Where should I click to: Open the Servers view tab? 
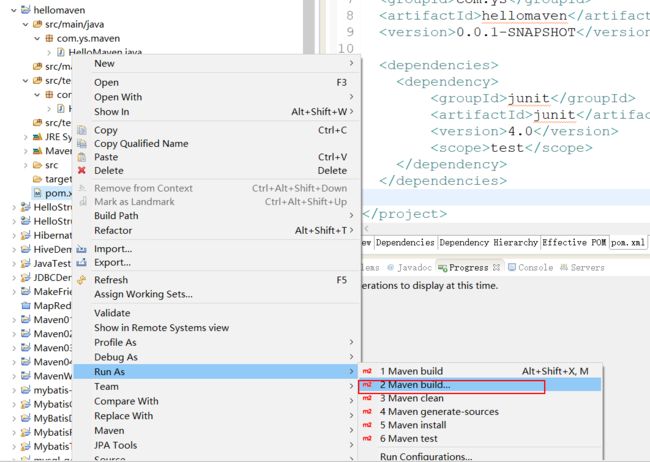tap(582, 267)
